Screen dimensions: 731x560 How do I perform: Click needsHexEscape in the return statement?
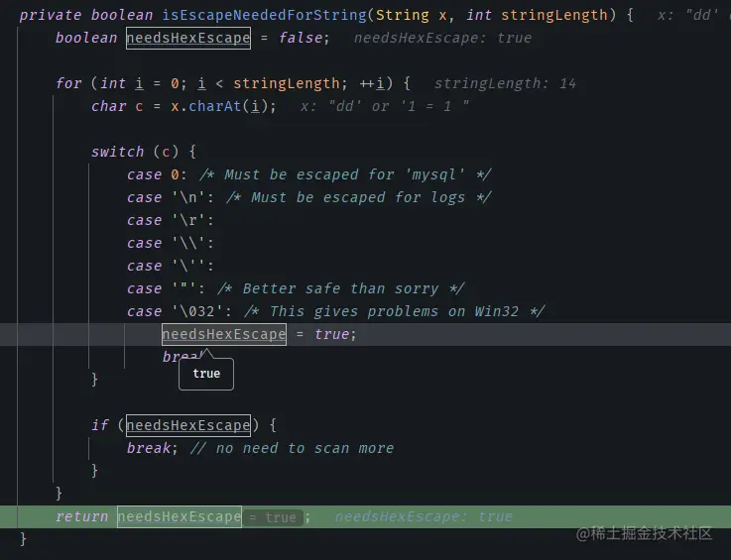[180, 516]
